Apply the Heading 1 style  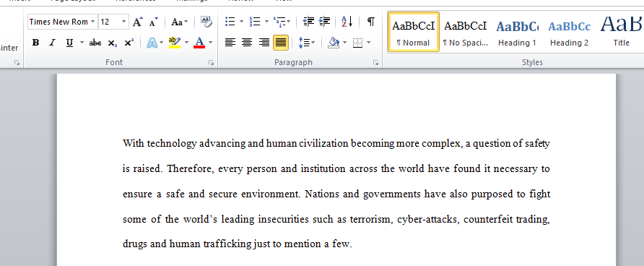tap(517, 32)
